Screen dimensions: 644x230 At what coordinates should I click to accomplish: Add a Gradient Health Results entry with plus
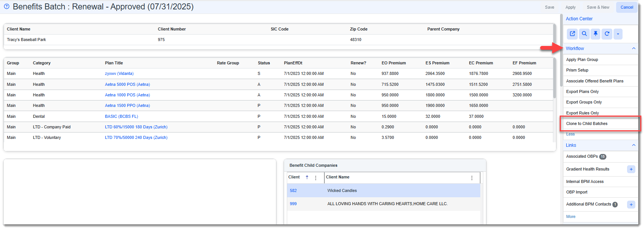click(x=631, y=169)
